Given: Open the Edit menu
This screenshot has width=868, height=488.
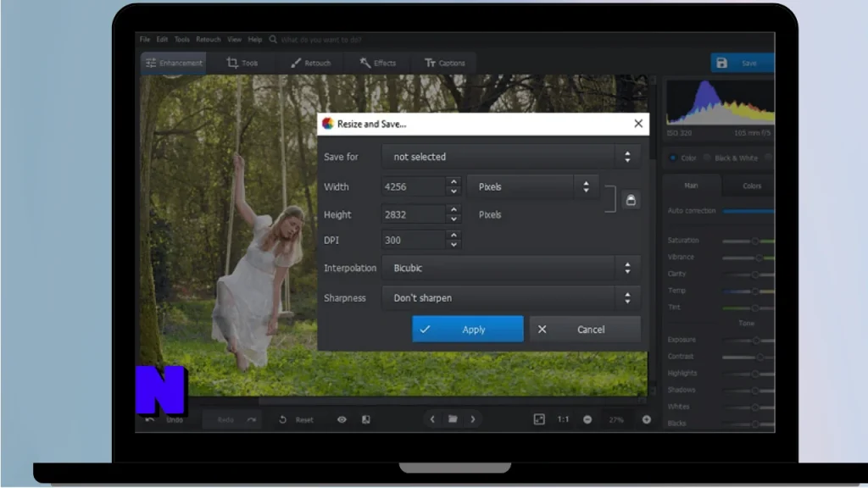Looking at the screenshot, I should click(x=162, y=40).
